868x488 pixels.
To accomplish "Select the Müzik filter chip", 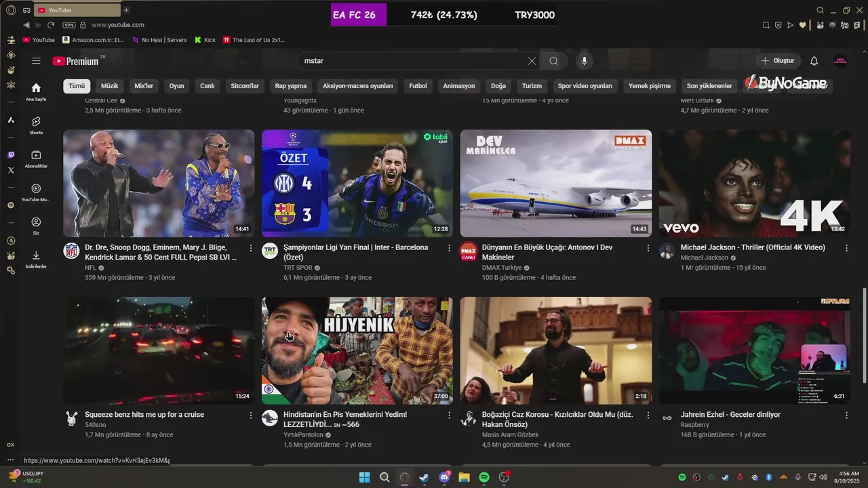I will (109, 86).
